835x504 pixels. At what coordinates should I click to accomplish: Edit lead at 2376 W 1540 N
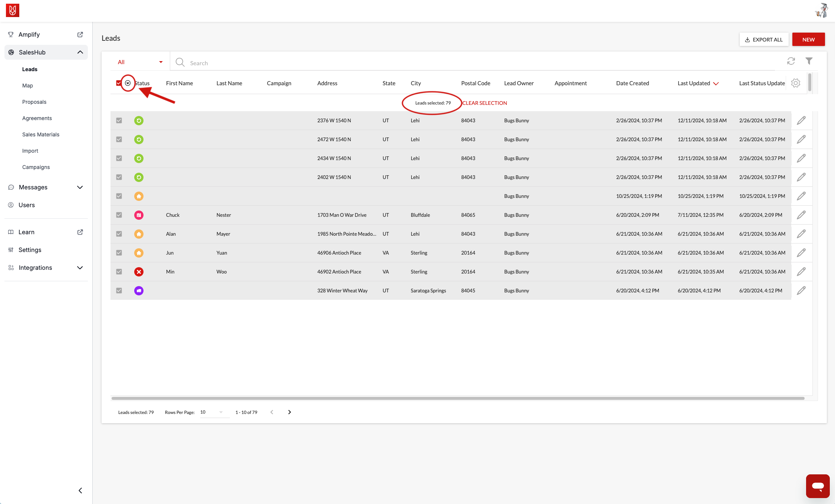coord(801,120)
